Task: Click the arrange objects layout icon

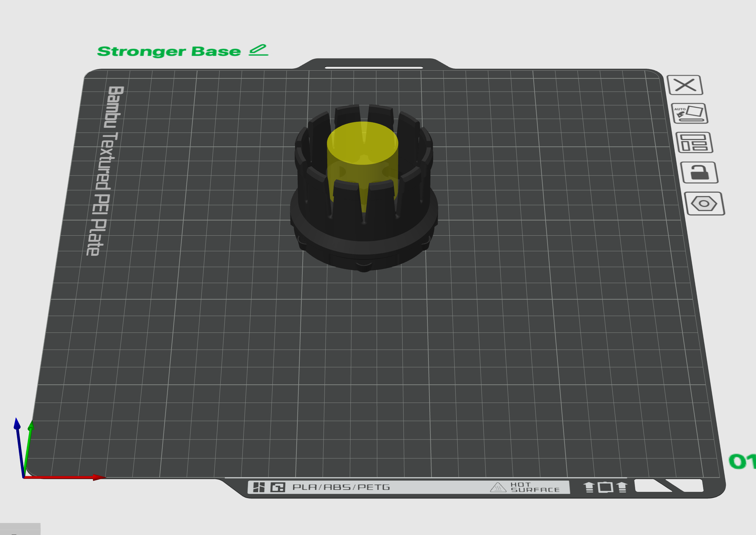Action: tap(694, 143)
